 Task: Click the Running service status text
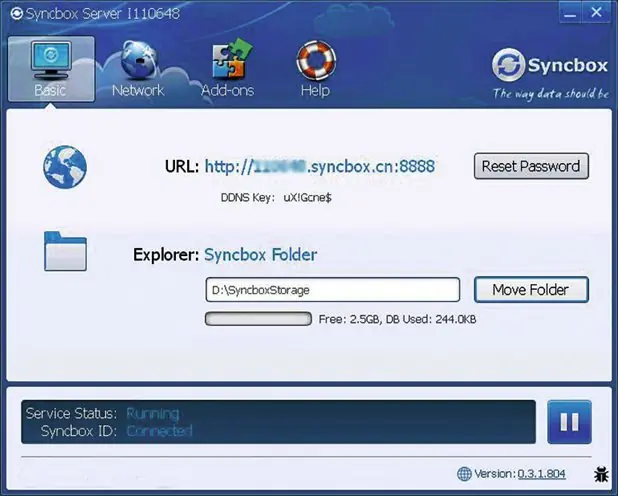coord(153,413)
